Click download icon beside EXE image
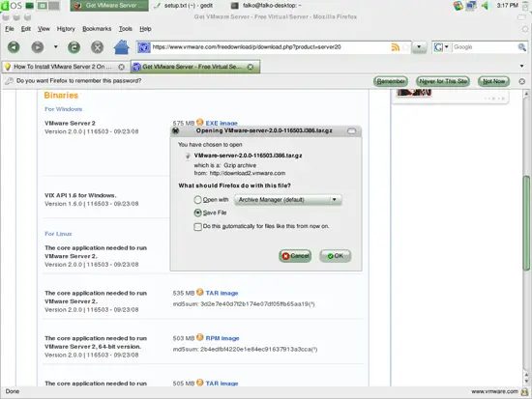Viewport: 532px width, 399px height. (x=200, y=122)
